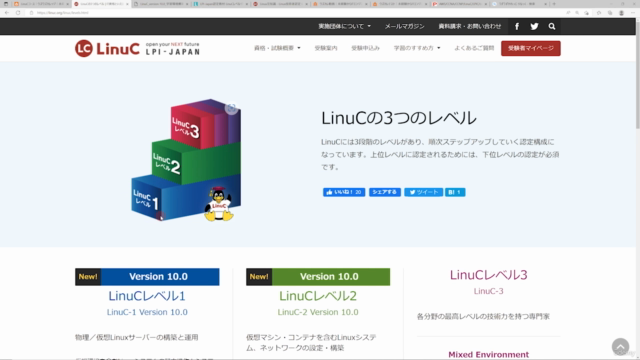
Task: Open the メールマガジン menu item
Action: (404, 26)
